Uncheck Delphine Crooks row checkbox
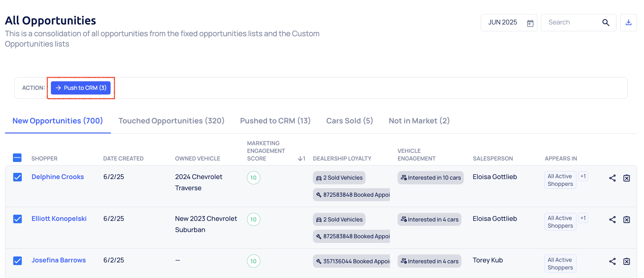Image resolution: width=644 pixels, height=278 pixels. coord(17,177)
